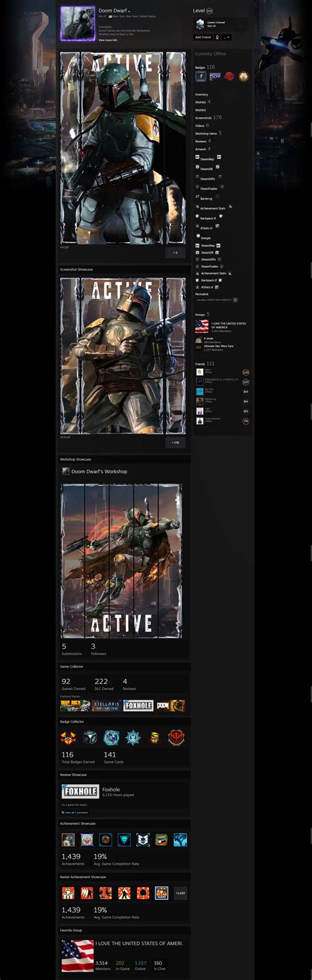Viewport: 312px width, 980px height.
Task: Expand the +1,435 more achievements tile
Action: (x=180, y=893)
